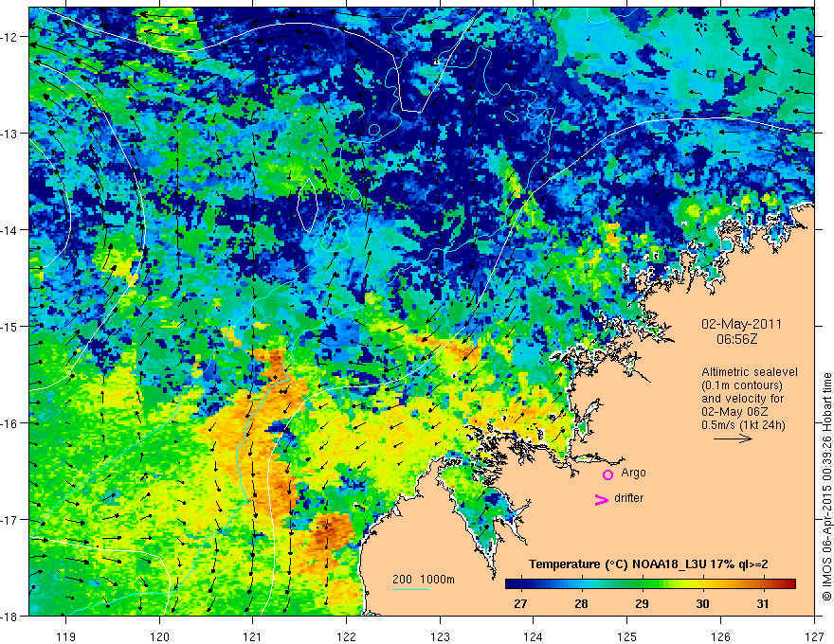Click the IMOS copyright timestamp vertical text
The width and height of the screenshot is (834, 644).
[826, 487]
